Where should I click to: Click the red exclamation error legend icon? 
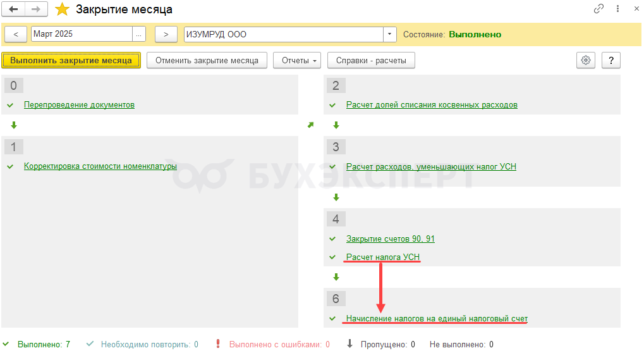coord(218,344)
